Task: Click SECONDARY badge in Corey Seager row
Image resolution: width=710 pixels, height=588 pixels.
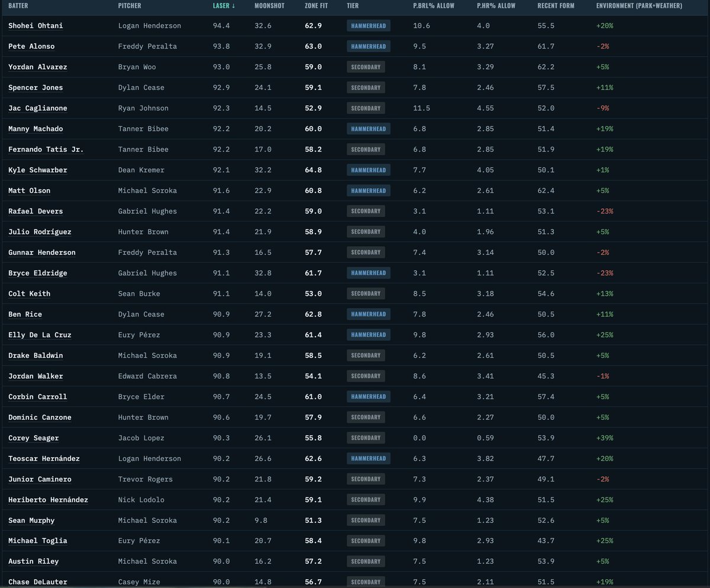Action: point(366,438)
